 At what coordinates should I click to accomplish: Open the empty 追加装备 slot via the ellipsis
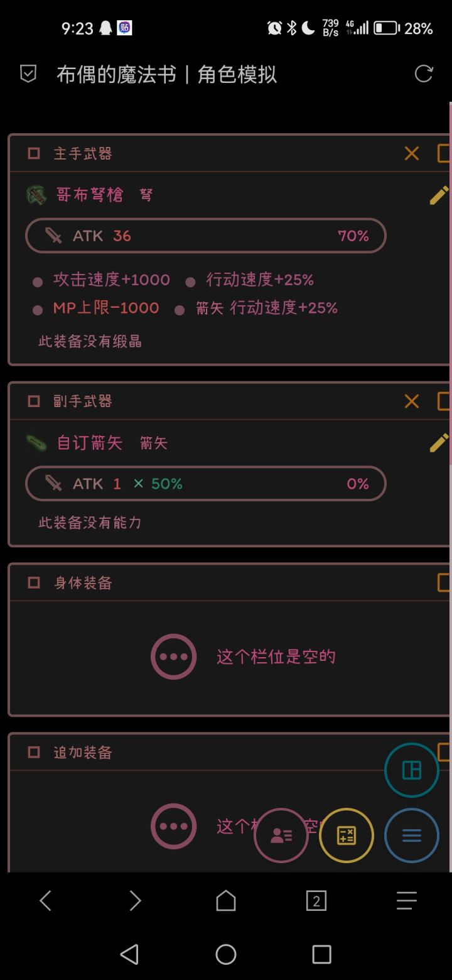pyautogui.click(x=174, y=826)
